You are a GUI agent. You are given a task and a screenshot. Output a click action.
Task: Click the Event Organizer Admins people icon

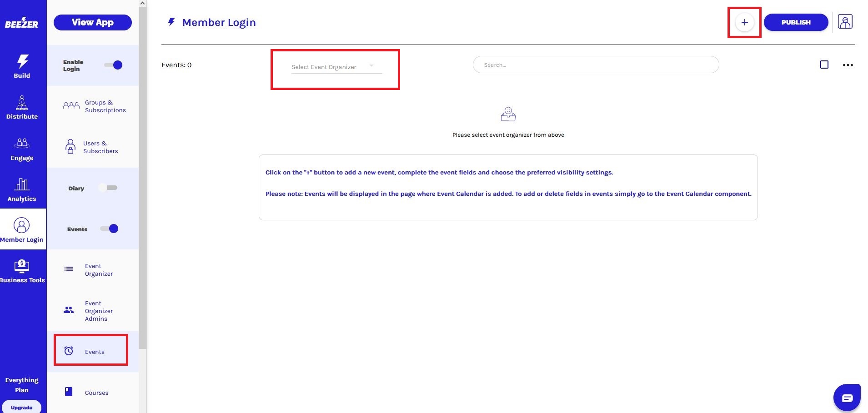coord(69,310)
